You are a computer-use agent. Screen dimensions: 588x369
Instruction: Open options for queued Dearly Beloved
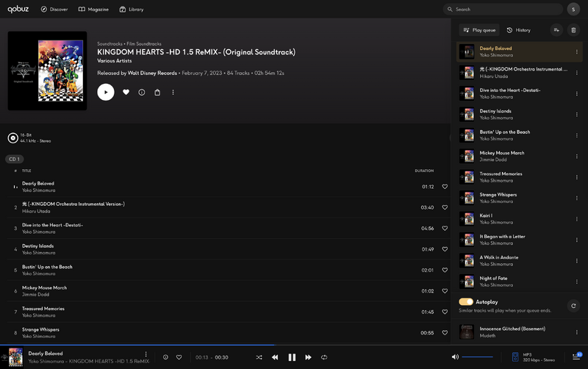[577, 51]
